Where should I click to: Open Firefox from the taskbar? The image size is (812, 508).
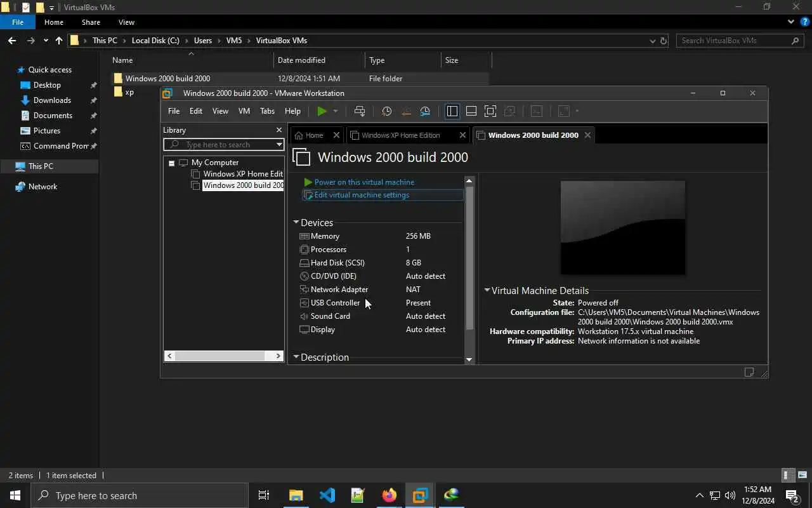(390, 495)
